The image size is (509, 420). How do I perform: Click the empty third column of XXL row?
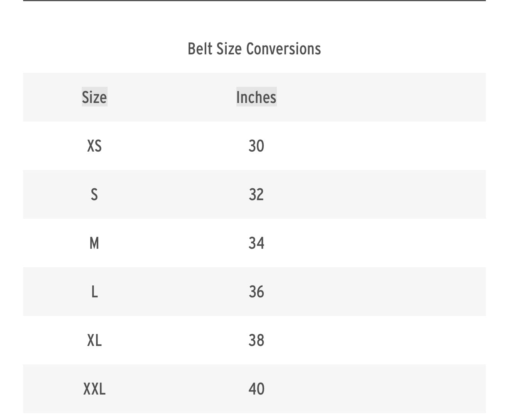click(x=405, y=389)
